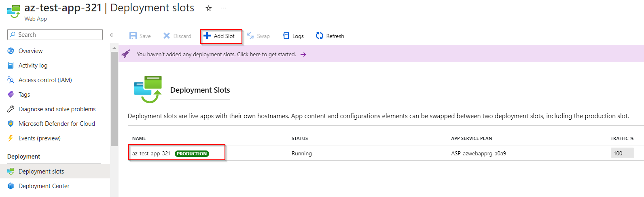Click the TRAFFIC % column header

click(x=622, y=138)
